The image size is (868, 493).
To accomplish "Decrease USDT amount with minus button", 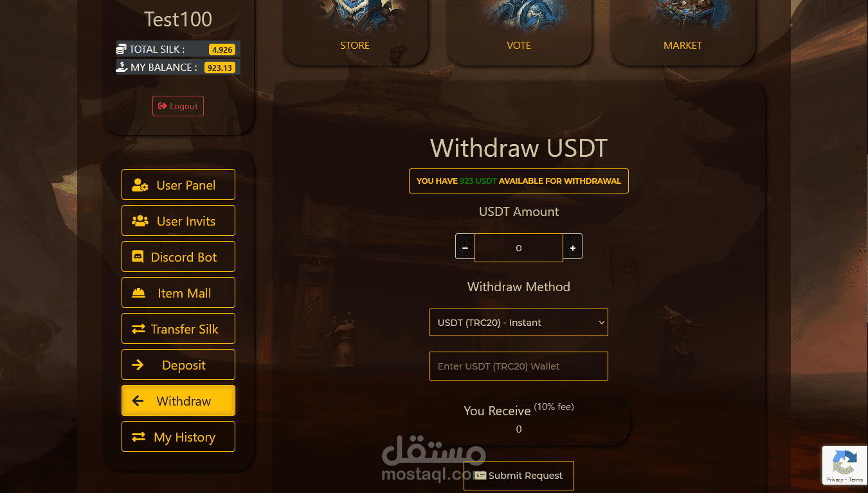I will tap(465, 247).
